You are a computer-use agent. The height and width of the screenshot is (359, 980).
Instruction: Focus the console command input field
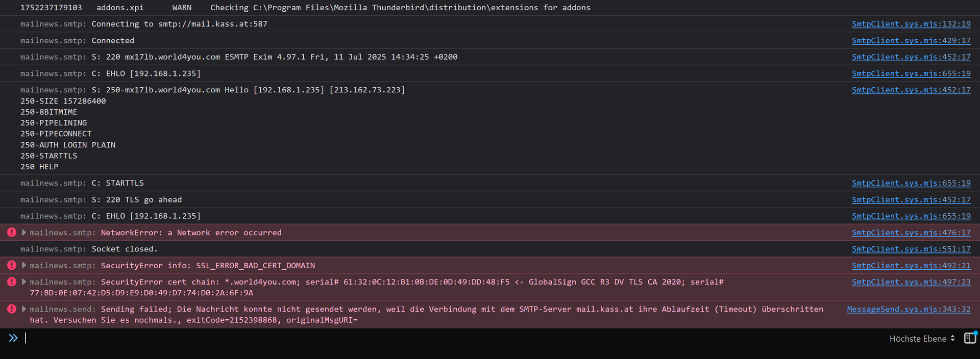pyautogui.click(x=408, y=338)
